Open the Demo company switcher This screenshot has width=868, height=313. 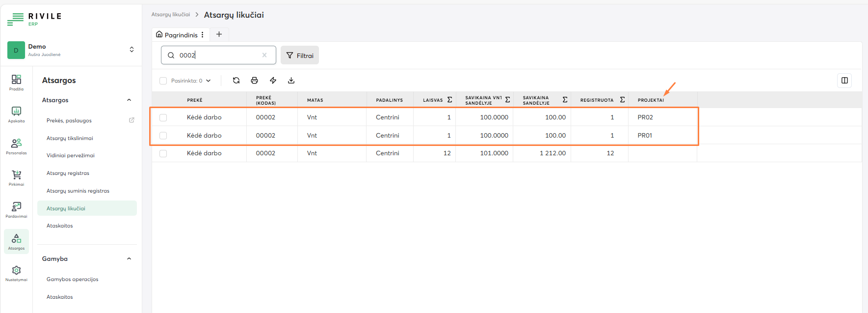coord(132,50)
